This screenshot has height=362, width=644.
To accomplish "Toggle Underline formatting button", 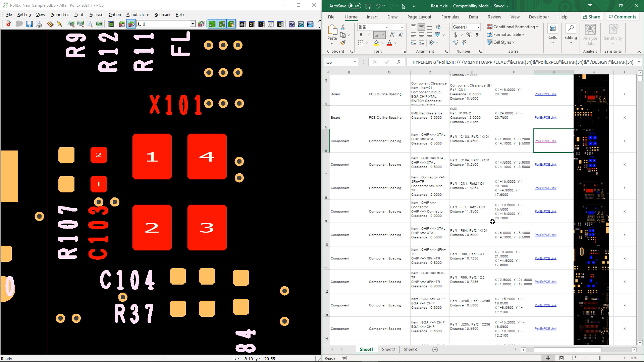I will click(x=377, y=35).
